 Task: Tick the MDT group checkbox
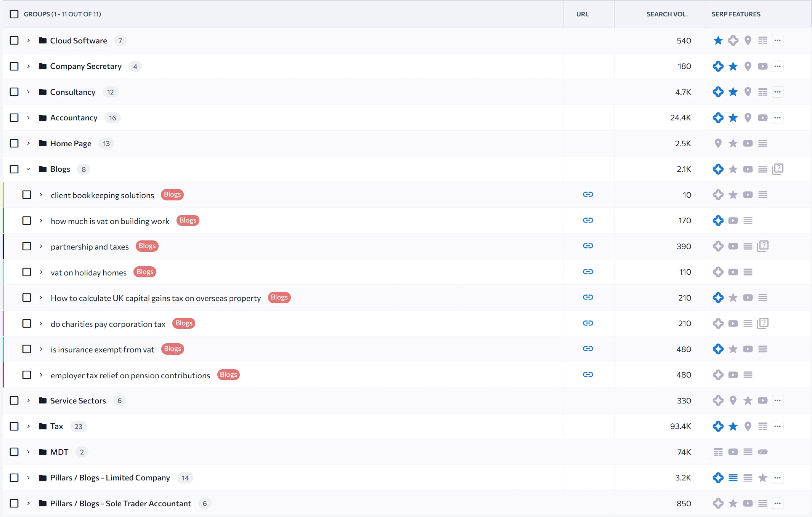pos(14,452)
